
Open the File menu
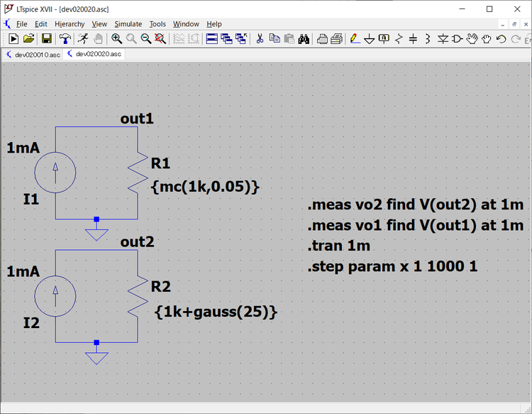[x=22, y=24]
